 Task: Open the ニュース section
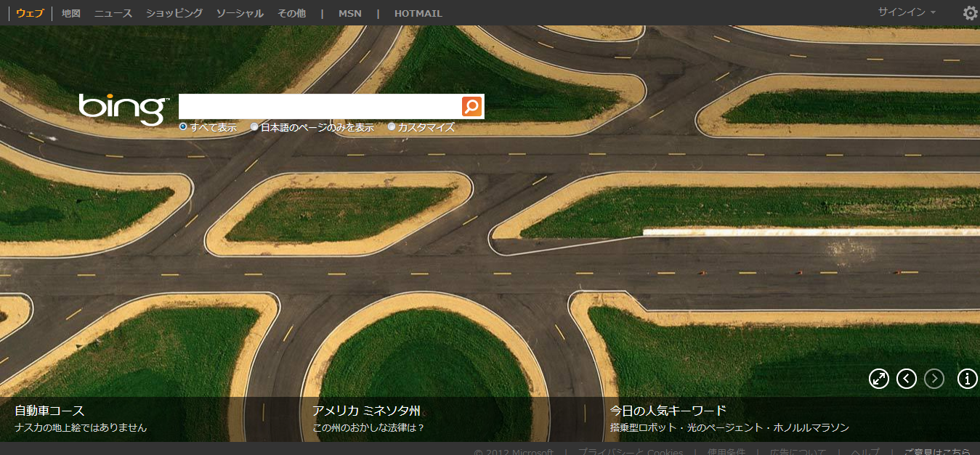(113, 13)
